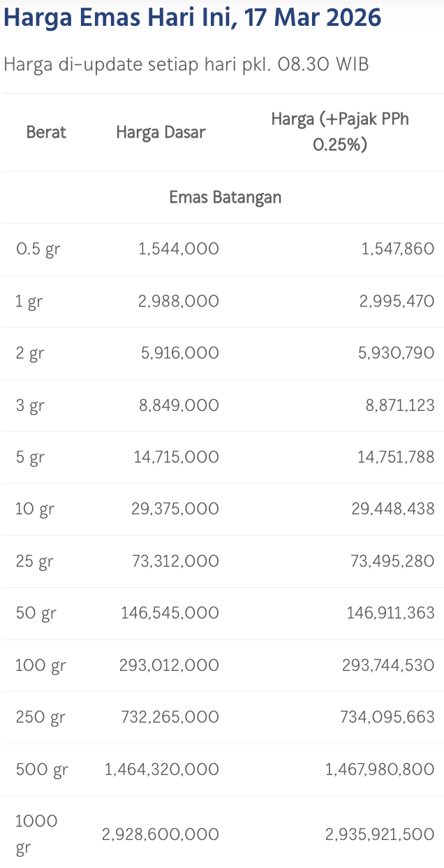Click taxed price 1,547,860 for 0.5 gr
The width and height of the screenshot is (444, 868).
click(x=398, y=249)
